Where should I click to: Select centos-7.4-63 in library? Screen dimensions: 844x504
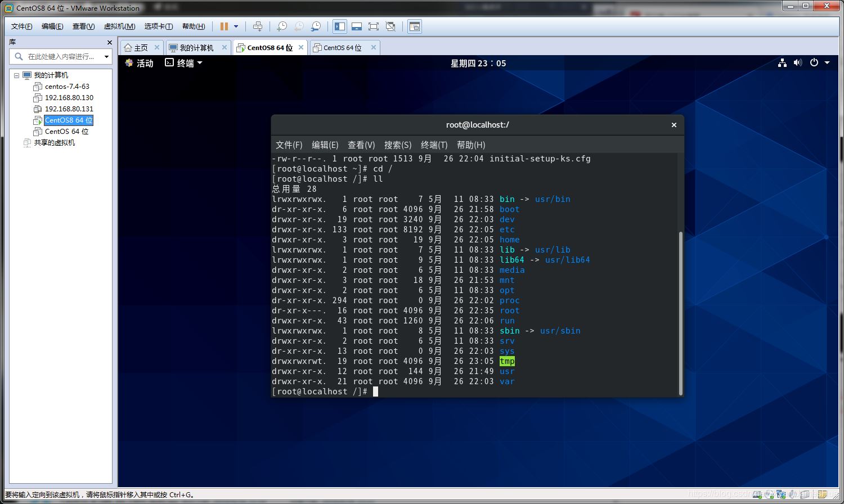pyautogui.click(x=67, y=87)
